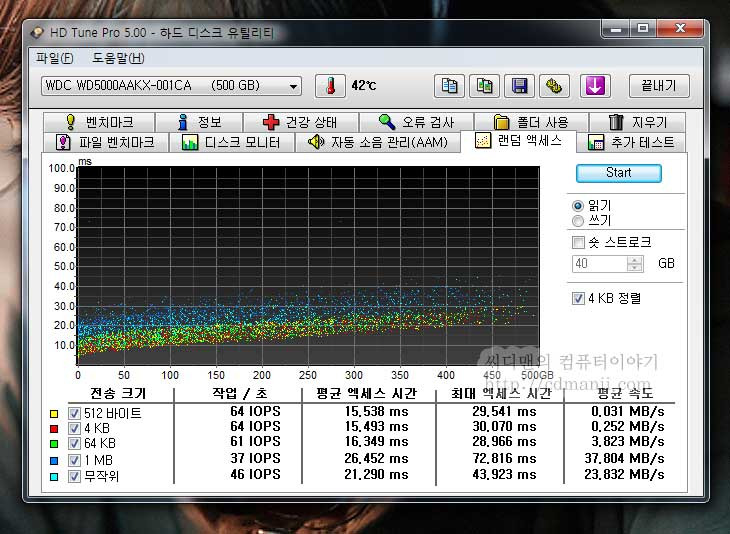The width and height of the screenshot is (730, 534).
Task: Toggle the 512 바이트 checkbox
Action: [x=74, y=413]
